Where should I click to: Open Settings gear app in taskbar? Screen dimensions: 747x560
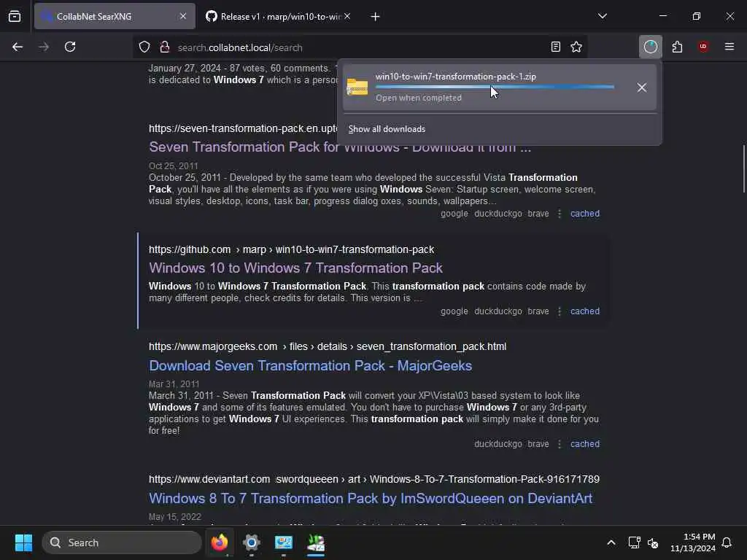(x=252, y=542)
